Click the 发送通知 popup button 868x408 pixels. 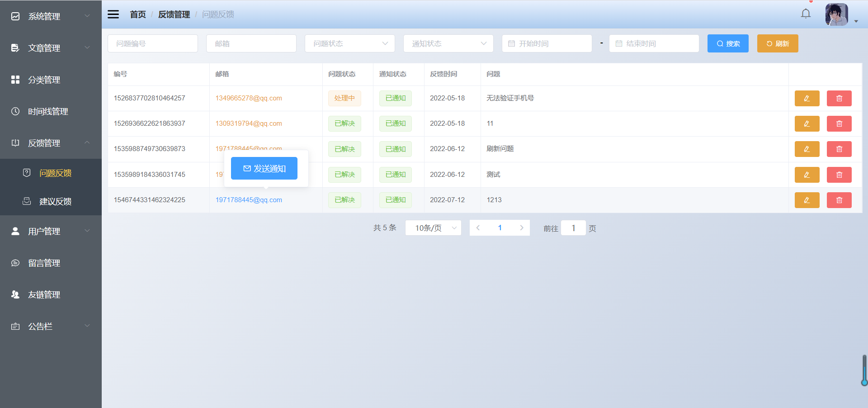[x=264, y=168]
